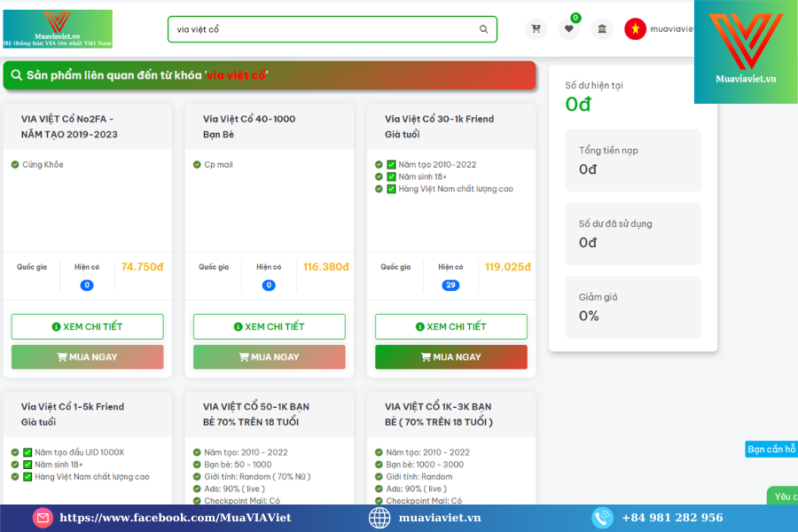Screen dimensions: 798x532
Task: Open the favorites heart icon
Action: (569, 29)
